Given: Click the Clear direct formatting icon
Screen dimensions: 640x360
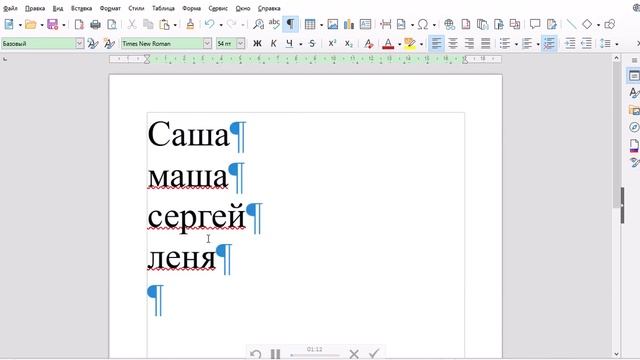Looking at the screenshot, I should pyautogui.click(x=368, y=44).
